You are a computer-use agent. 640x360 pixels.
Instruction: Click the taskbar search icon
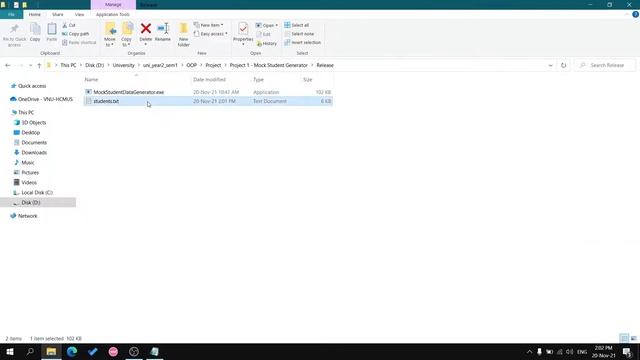point(30,351)
